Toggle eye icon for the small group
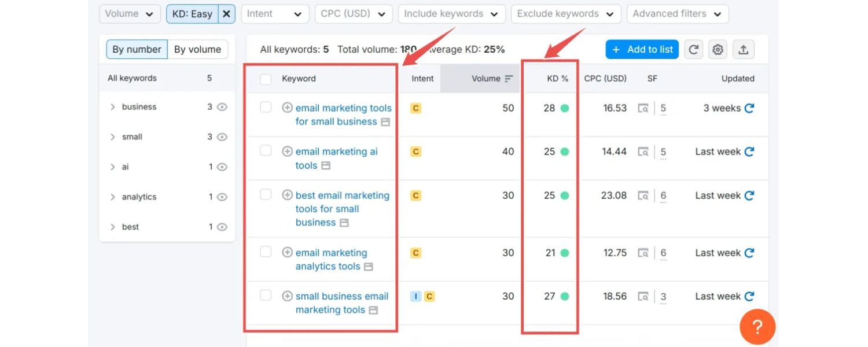Viewport: 868px width, 347px height. (222, 137)
